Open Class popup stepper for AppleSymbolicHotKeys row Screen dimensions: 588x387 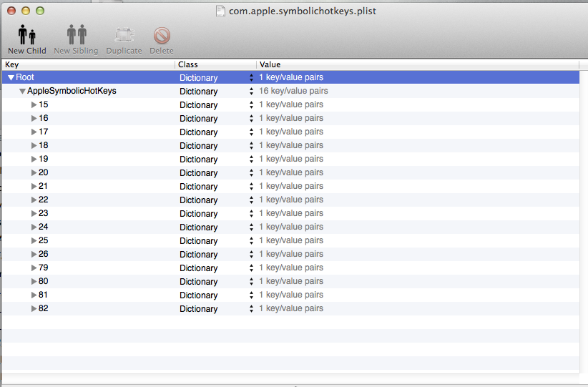(x=251, y=91)
